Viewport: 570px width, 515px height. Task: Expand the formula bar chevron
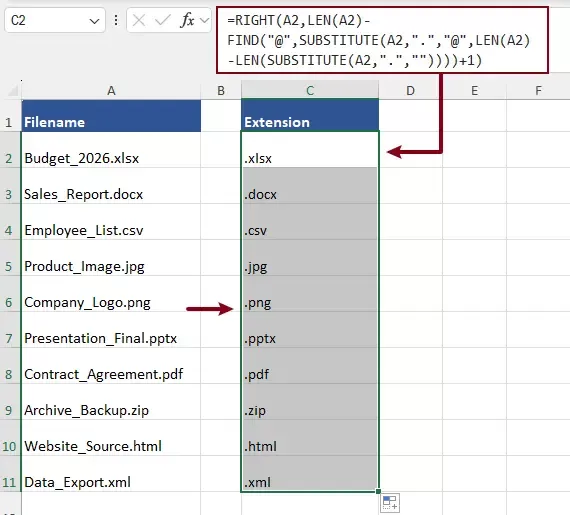205,21
